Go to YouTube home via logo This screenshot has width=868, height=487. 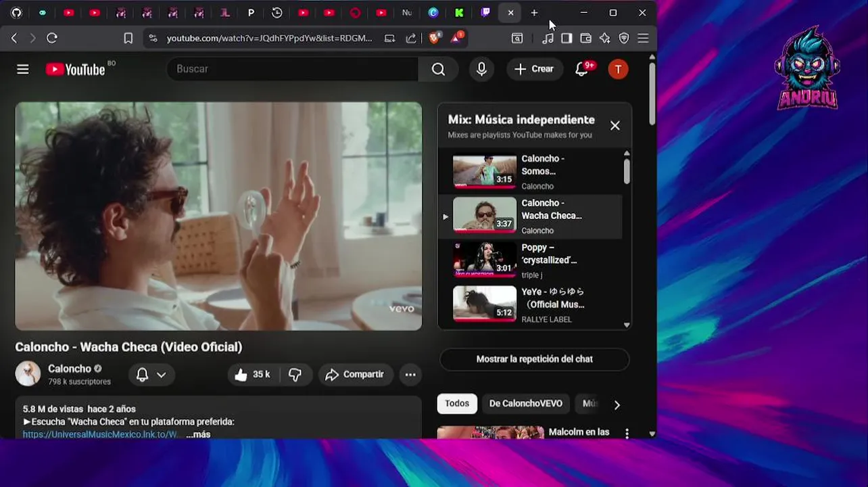click(x=76, y=69)
